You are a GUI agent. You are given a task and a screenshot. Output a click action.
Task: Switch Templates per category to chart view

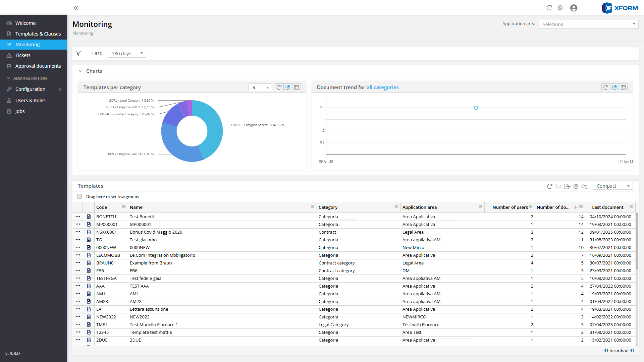288,87
